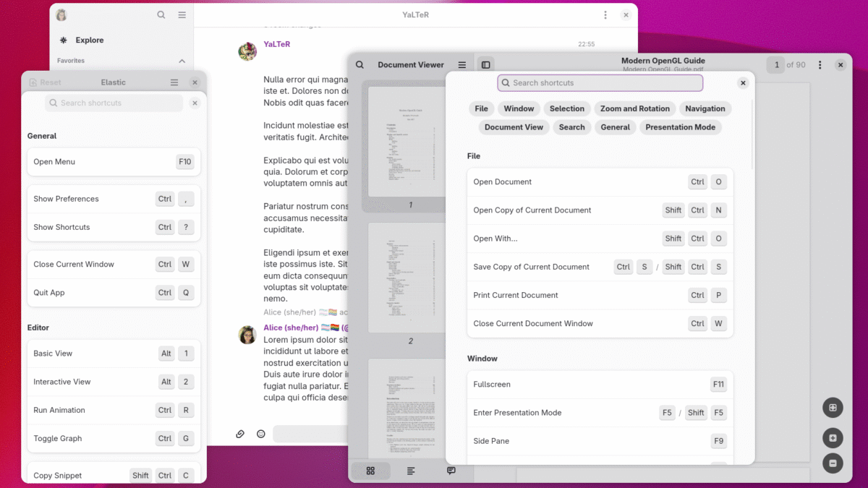Switch to the outline tab in the sidebar
Image resolution: width=868 pixels, height=488 pixels.
[411, 471]
